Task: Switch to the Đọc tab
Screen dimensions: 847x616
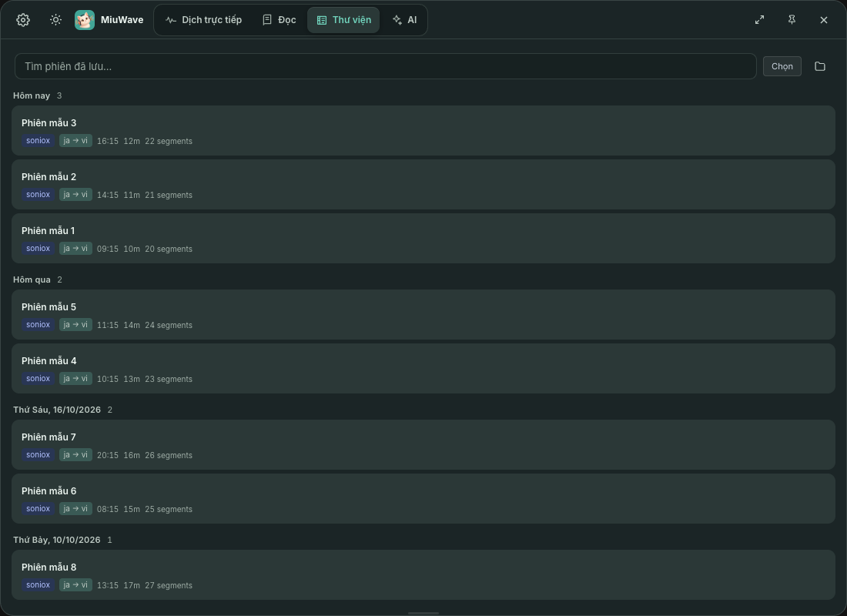Action: (280, 20)
